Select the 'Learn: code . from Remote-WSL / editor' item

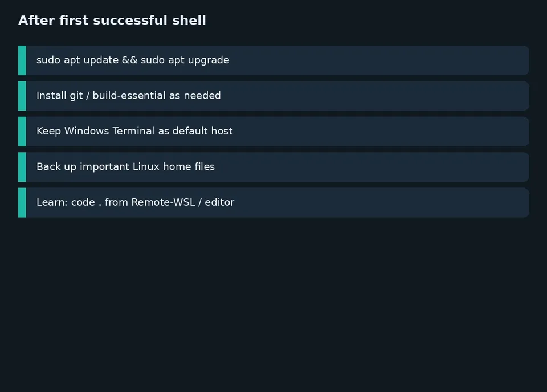(x=273, y=203)
